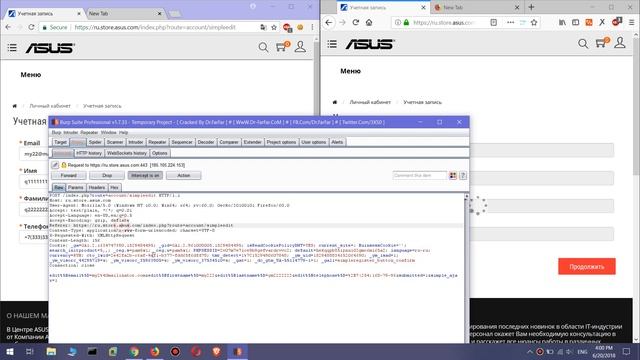Image resolution: width=640 pixels, height=360 pixels.
Task: Forward the intercepted request
Action: [x=69, y=176]
